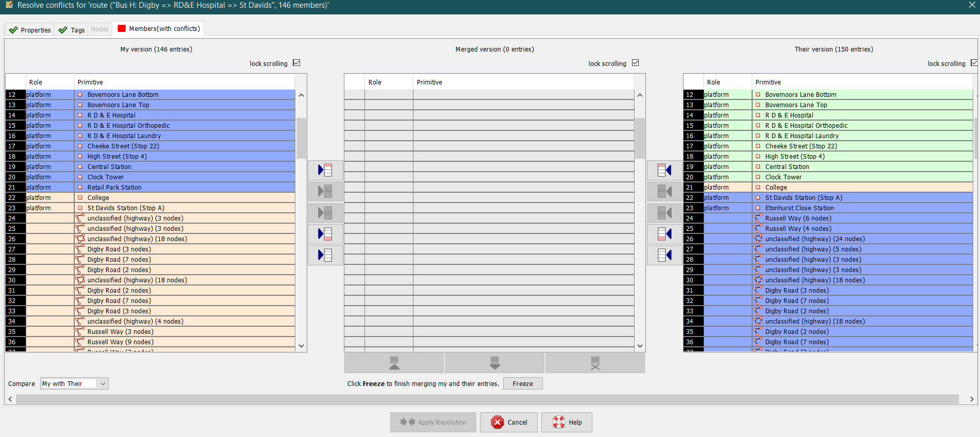Switch to the Tags tab
The width and height of the screenshot is (980, 437).
point(72,30)
